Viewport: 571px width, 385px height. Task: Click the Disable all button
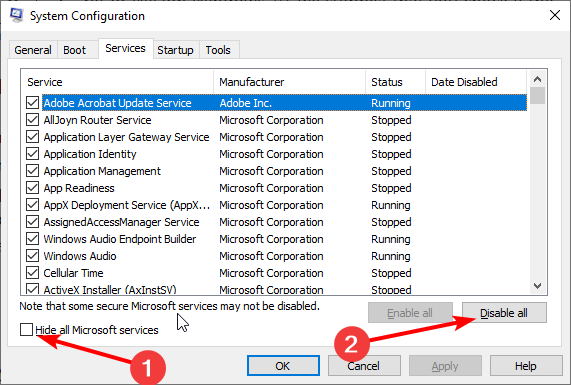coord(504,313)
